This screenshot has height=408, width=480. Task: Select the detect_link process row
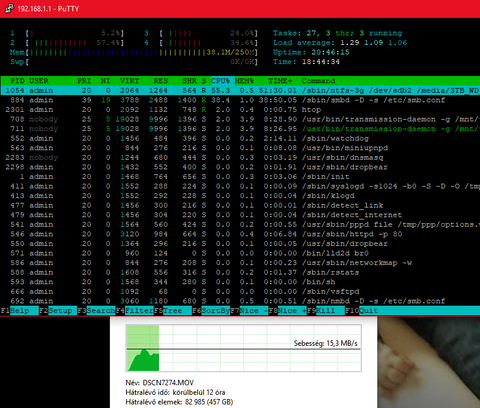pos(240,206)
